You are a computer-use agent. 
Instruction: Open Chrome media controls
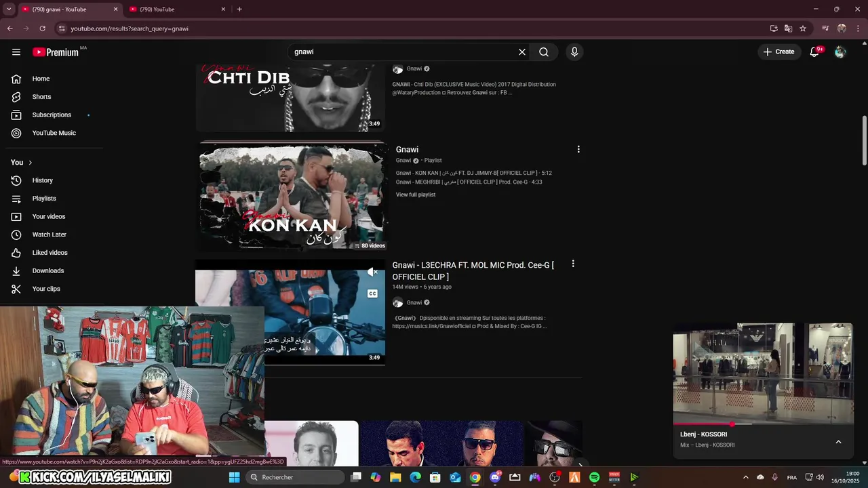click(x=825, y=28)
